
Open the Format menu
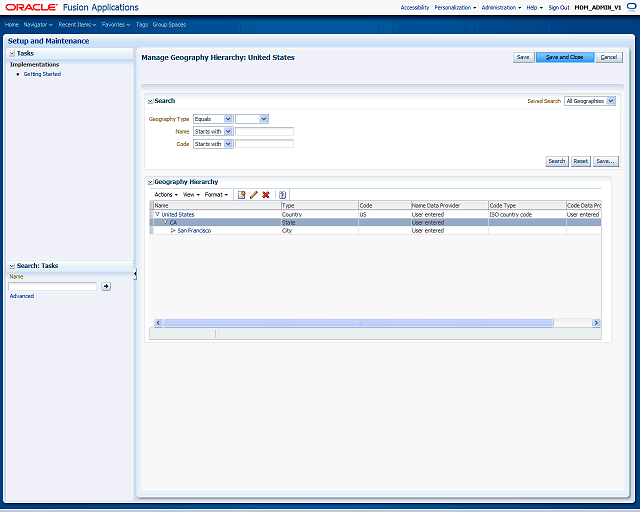(x=216, y=195)
